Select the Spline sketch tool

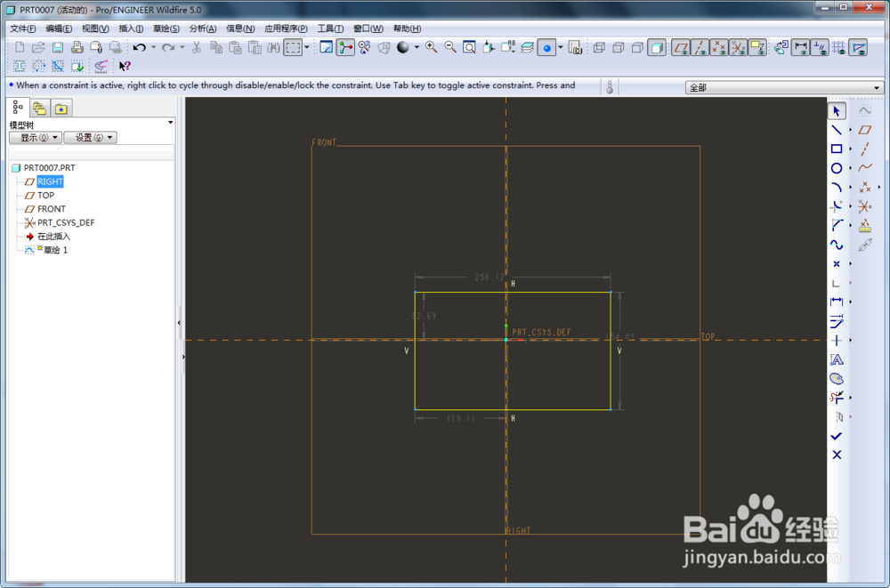(836, 245)
